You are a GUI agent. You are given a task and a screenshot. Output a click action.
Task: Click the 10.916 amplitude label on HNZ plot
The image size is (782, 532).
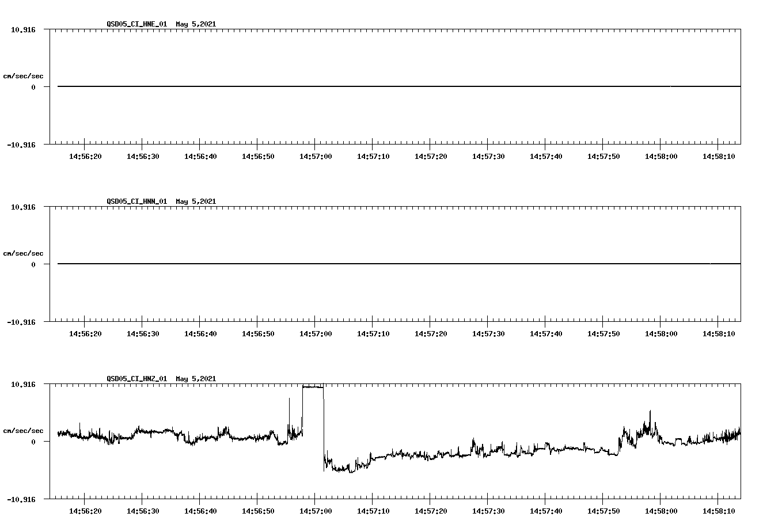24,385
